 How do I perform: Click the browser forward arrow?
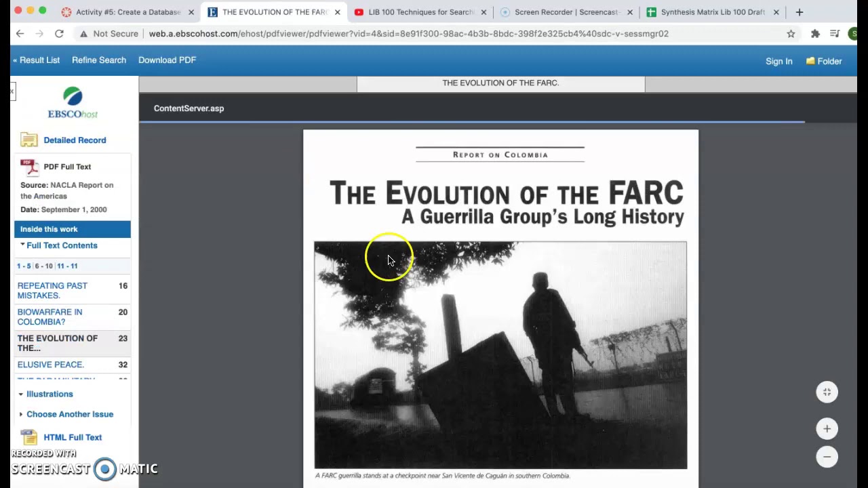(39, 34)
